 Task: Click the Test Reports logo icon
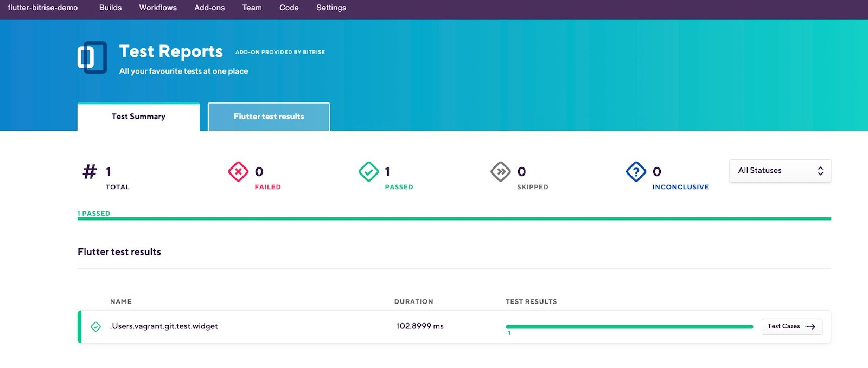[x=92, y=57]
